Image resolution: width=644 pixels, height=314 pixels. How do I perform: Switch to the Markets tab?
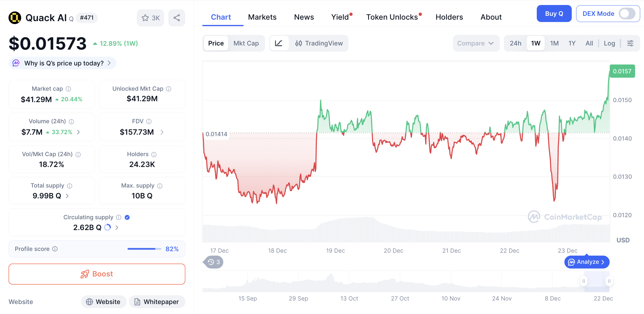[262, 17]
